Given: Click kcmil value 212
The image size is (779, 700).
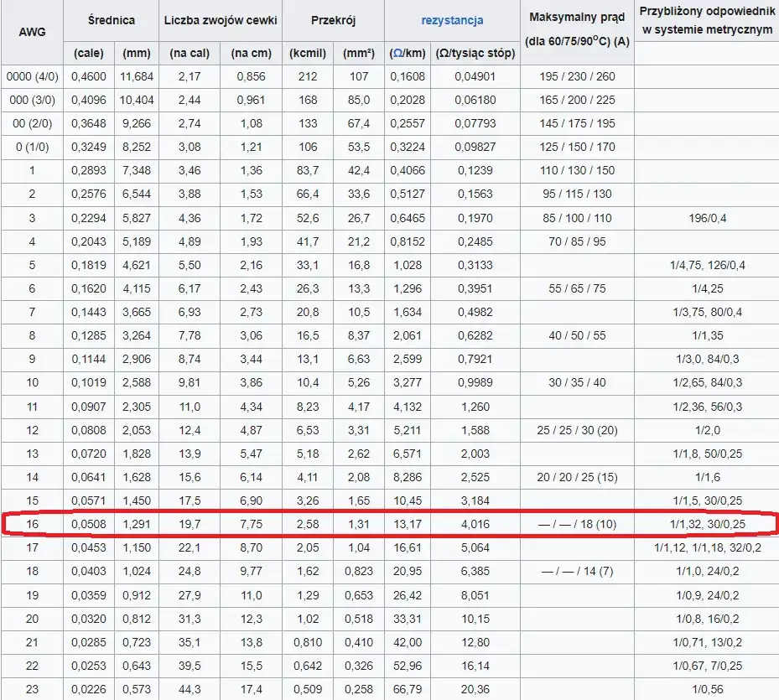Looking at the screenshot, I should coord(308,76).
